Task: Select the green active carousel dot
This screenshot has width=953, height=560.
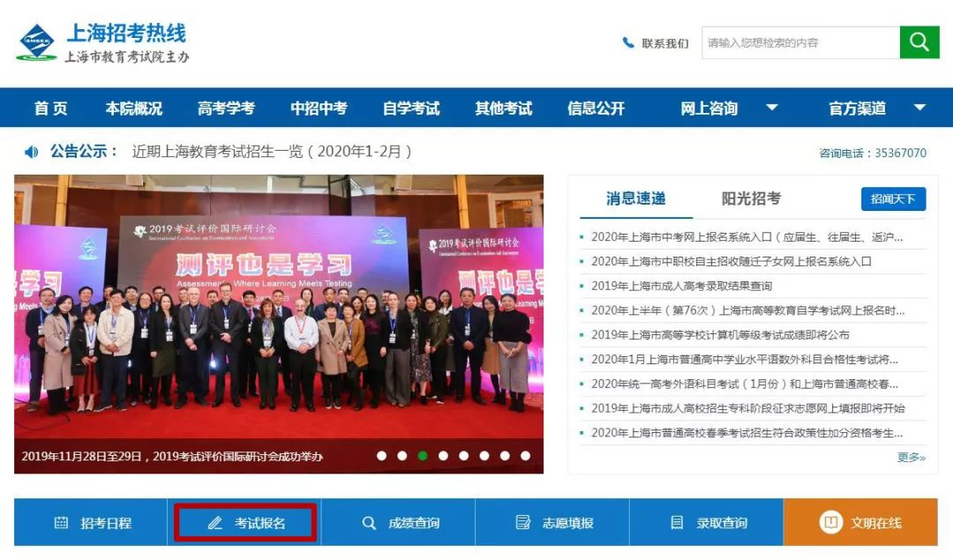Action: tap(423, 456)
